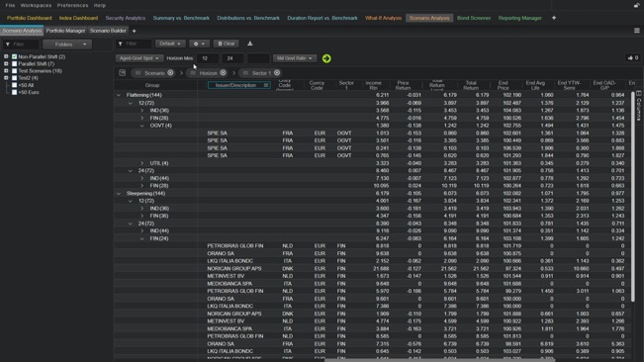Expand Non-Parallel Shift tree node
Viewport: 644px width, 362px height.
[x=6, y=56]
